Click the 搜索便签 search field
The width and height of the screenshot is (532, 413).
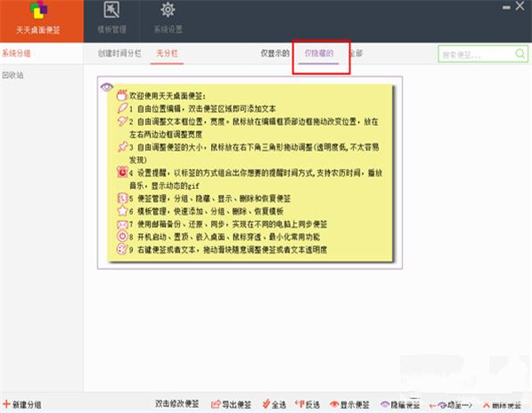click(480, 55)
